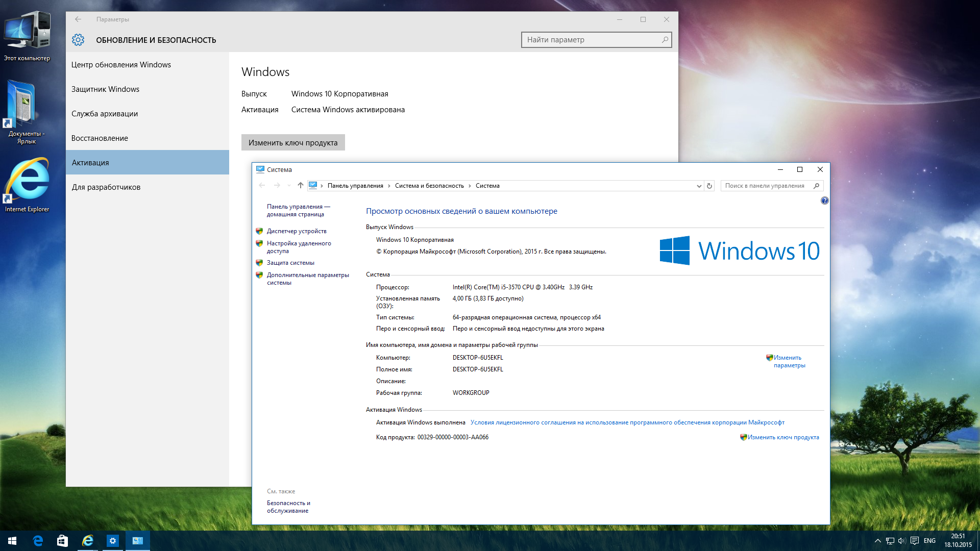Open Device Manager link

(297, 231)
